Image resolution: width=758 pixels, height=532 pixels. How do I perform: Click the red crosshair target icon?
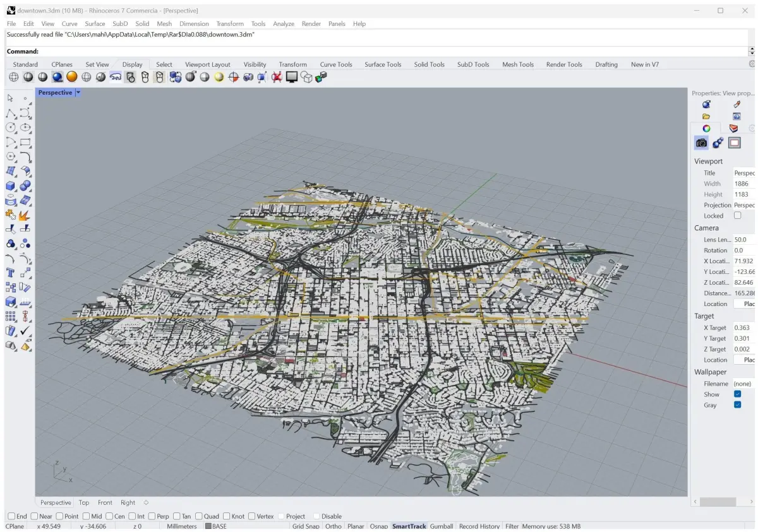(x=234, y=77)
